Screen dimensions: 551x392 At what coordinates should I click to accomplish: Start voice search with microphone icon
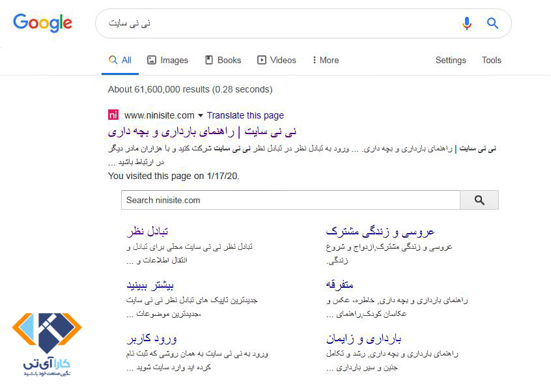(467, 23)
